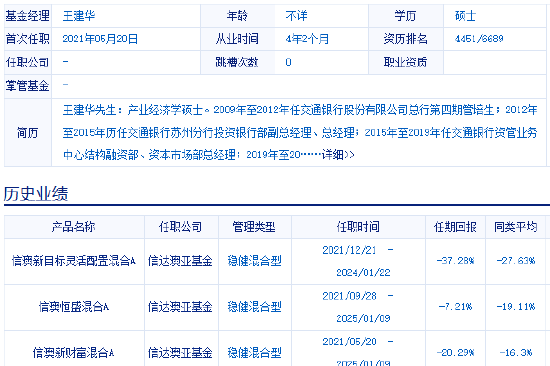
Task: Click the 任期回报 column header
Action: click(x=455, y=227)
